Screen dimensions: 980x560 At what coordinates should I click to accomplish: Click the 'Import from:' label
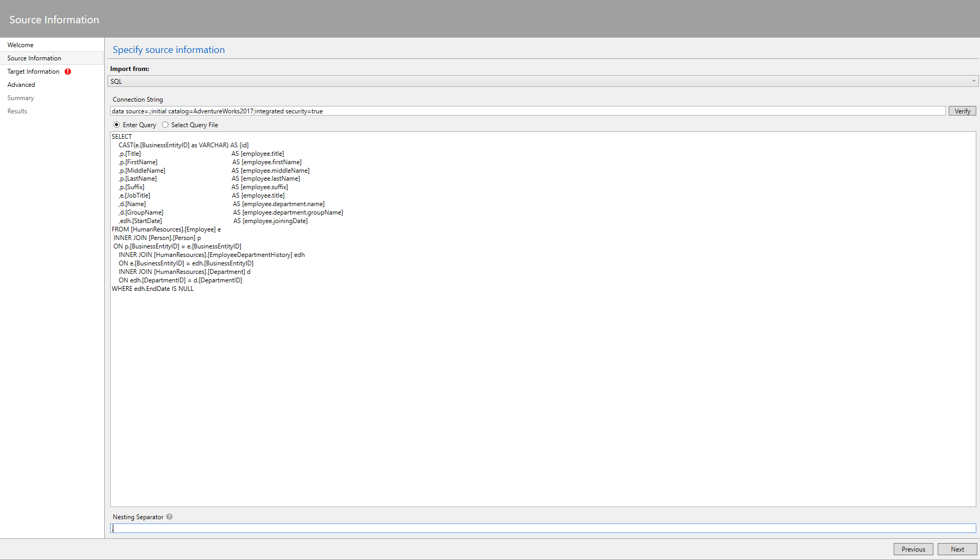pyautogui.click(x=130, y=69)
